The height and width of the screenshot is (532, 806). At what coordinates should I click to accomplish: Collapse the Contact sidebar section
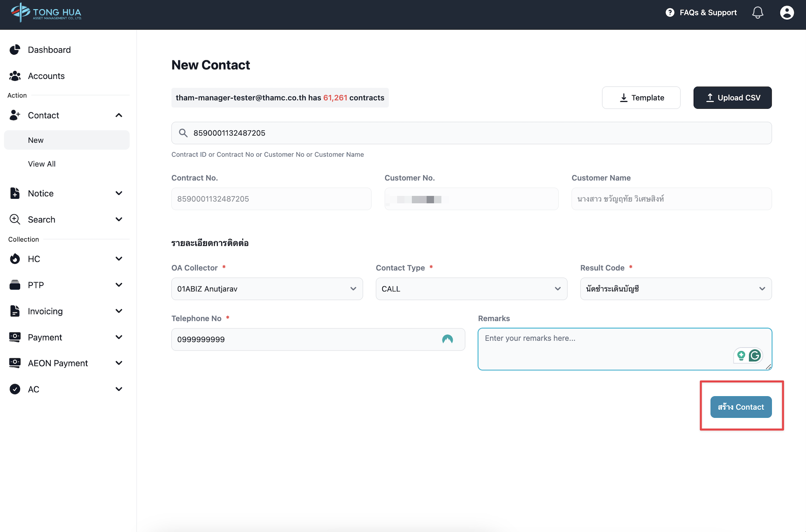coord(118,115)
